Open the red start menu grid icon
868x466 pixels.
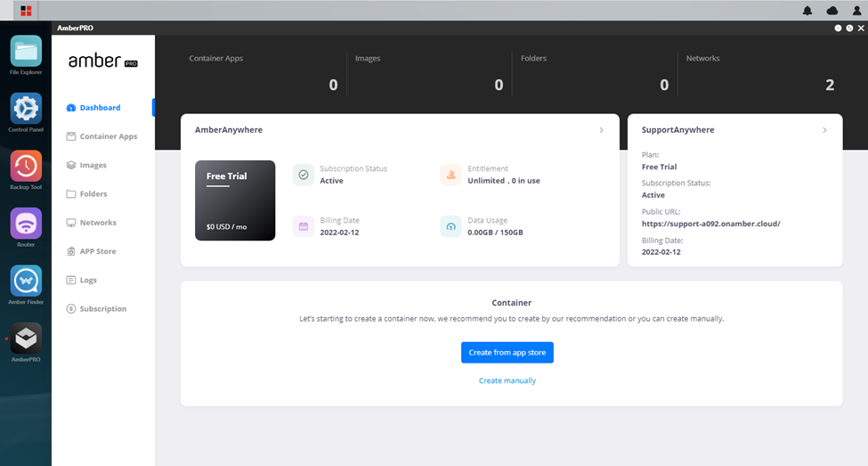point(26,11)
